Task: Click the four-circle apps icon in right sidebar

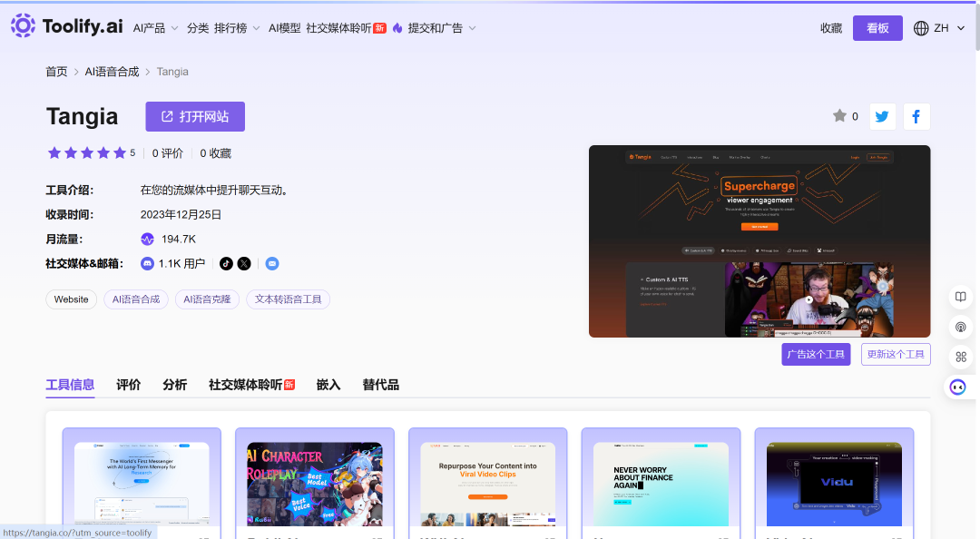Action: tap(961, 357)
